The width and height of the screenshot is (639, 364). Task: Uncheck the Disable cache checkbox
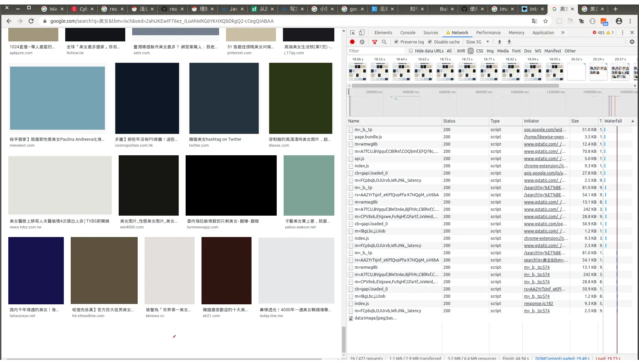pyautogui.click(x=430, y=42)
